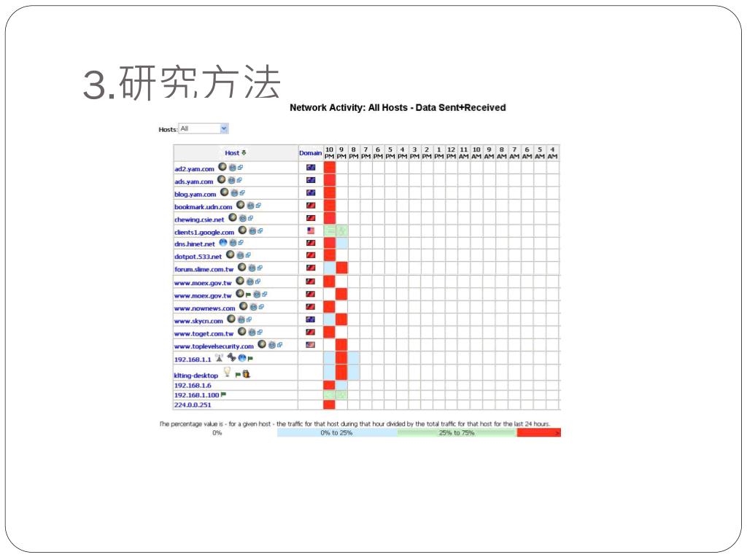Click light blue 8 PM cell for 192.168.1.1
Screen dimensions: 747x560
click(x=354, y=359)
